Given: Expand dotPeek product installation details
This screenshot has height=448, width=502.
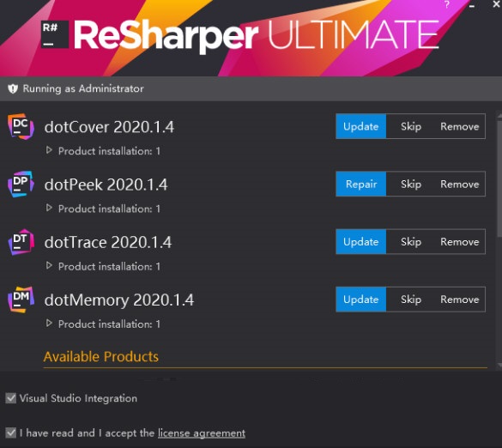Looking at the screenshot, I should [x=49, y=208].
